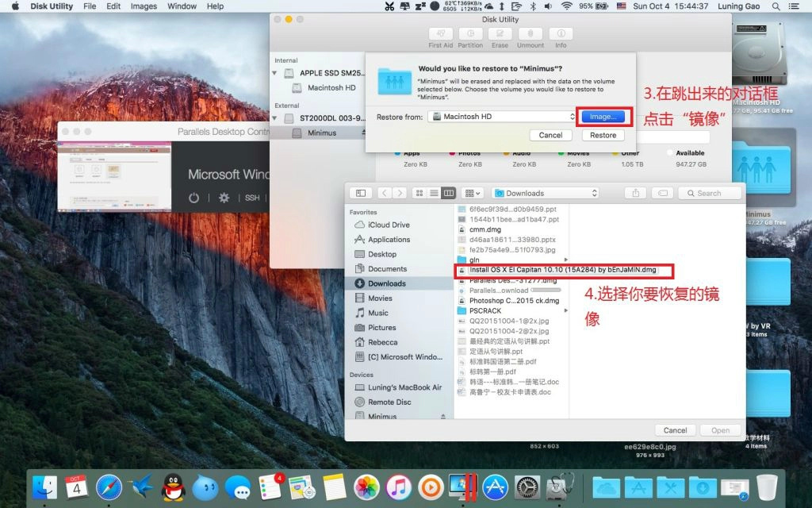This screenshot has width=812, height=508.
Task: Open the arrange-by dropdown in file dialog
Action: tap(473, 194)
